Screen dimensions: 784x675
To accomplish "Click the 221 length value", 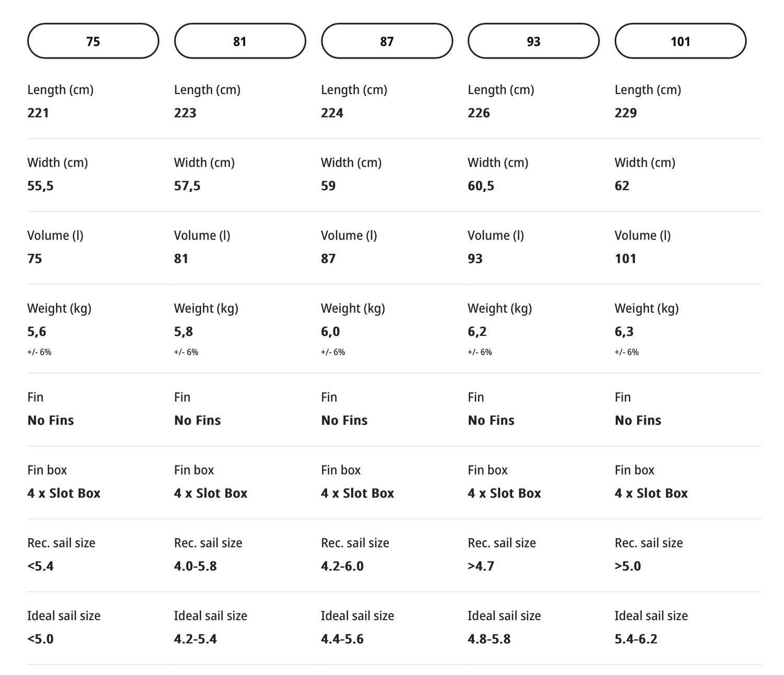I will click(x=38, y=113).
